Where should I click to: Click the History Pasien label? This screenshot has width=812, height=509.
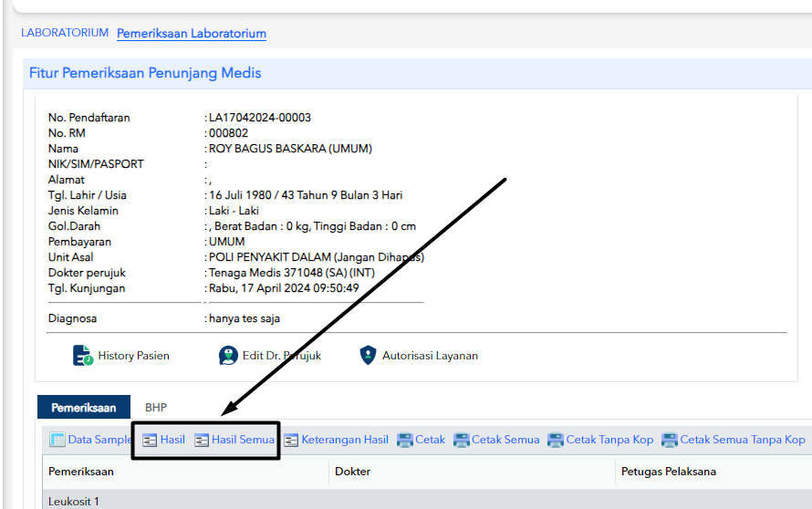[x=133, y=356]
